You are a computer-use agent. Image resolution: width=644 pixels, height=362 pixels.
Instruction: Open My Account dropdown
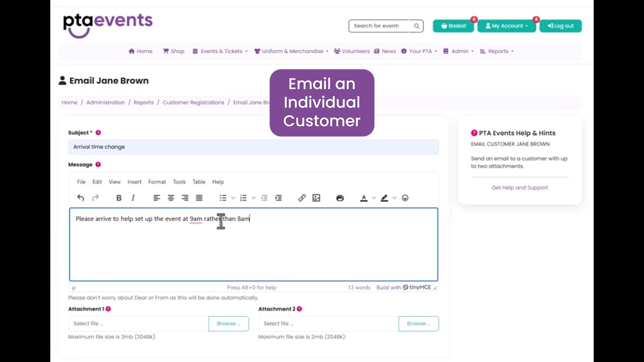507,26
